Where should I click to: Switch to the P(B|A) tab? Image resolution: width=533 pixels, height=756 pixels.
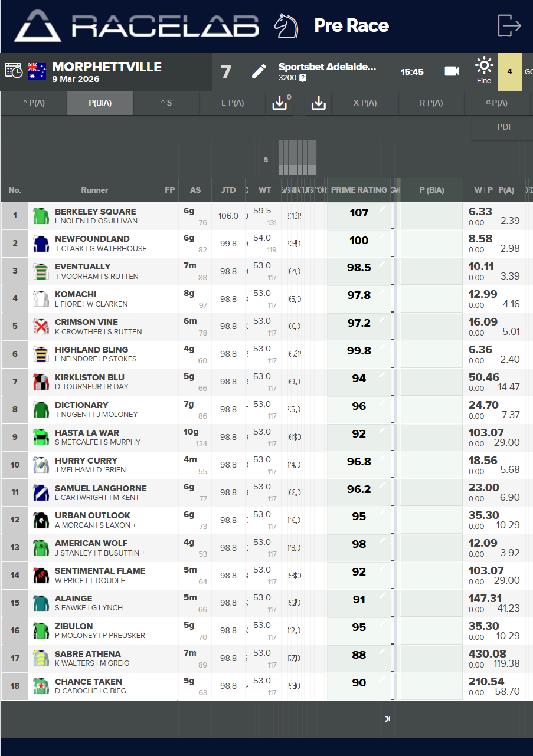point(100,103)
